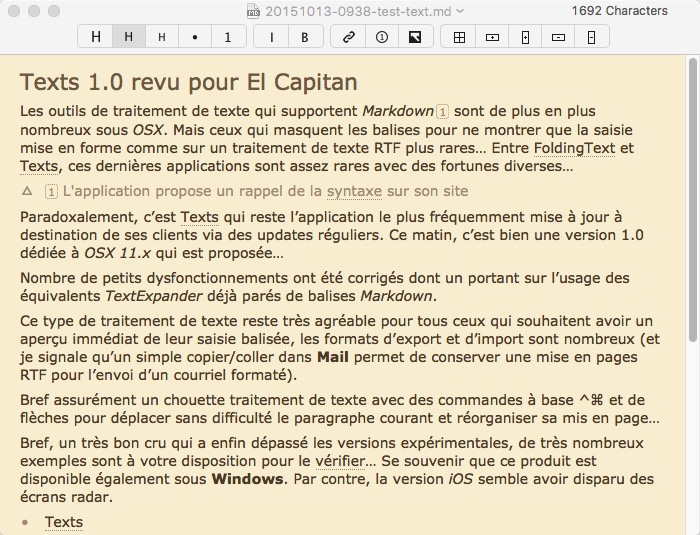
Task: Delete a table row with the wide minus icon
Action: 558,37
